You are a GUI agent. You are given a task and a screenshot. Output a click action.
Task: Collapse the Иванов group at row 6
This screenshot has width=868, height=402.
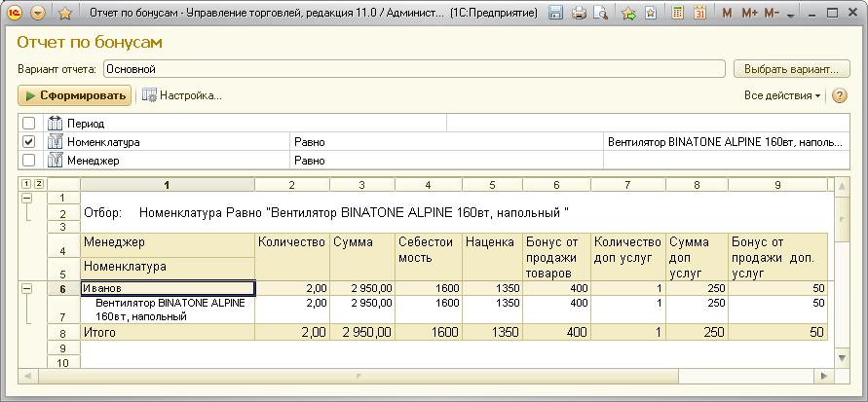click(x=26, y=288)
